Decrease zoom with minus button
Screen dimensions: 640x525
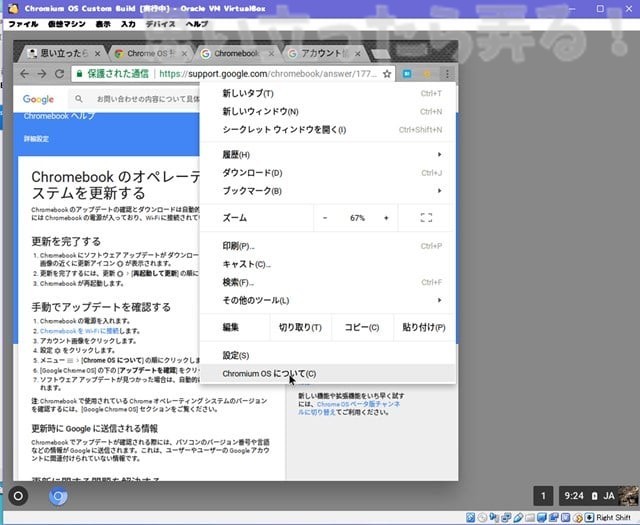pyautogui.click(x=325, y=218)
